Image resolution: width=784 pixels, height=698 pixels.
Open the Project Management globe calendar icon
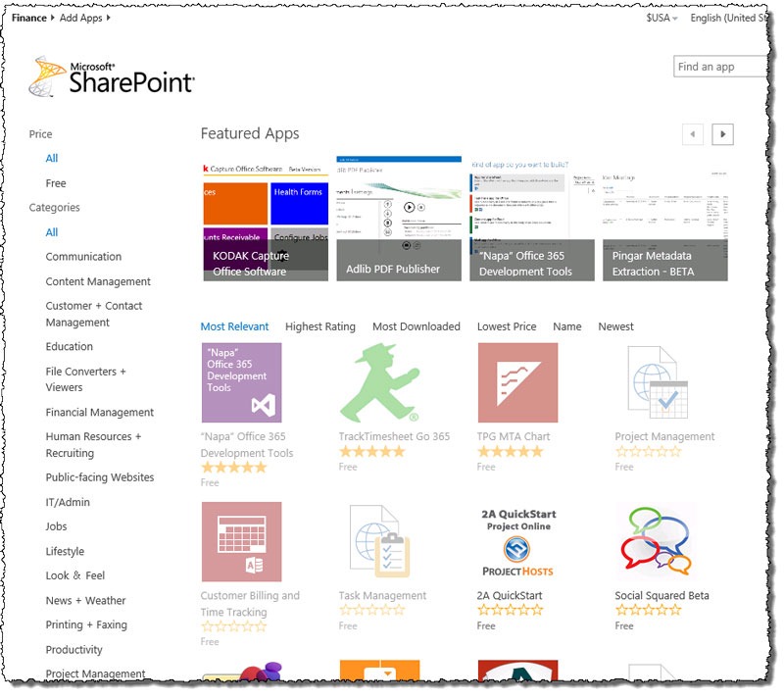tap(658, 382)
